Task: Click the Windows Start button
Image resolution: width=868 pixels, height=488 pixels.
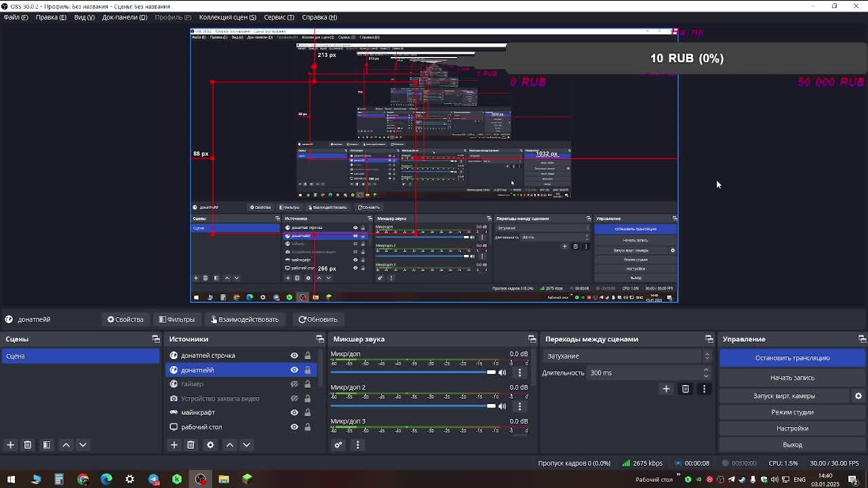Action: coord(11,479)
